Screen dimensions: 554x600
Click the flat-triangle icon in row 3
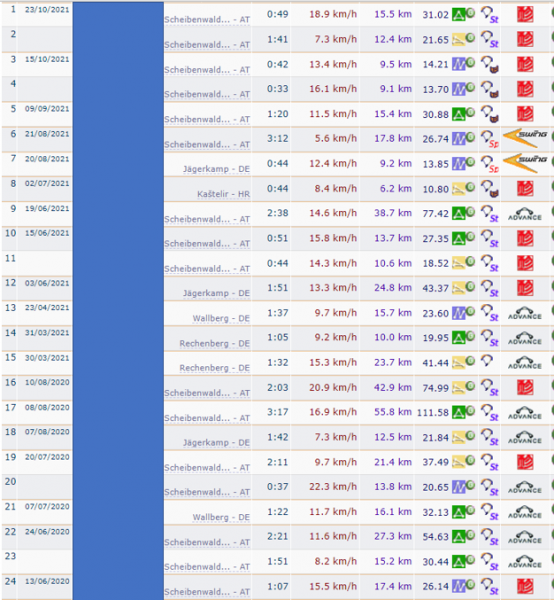point(458,64)
